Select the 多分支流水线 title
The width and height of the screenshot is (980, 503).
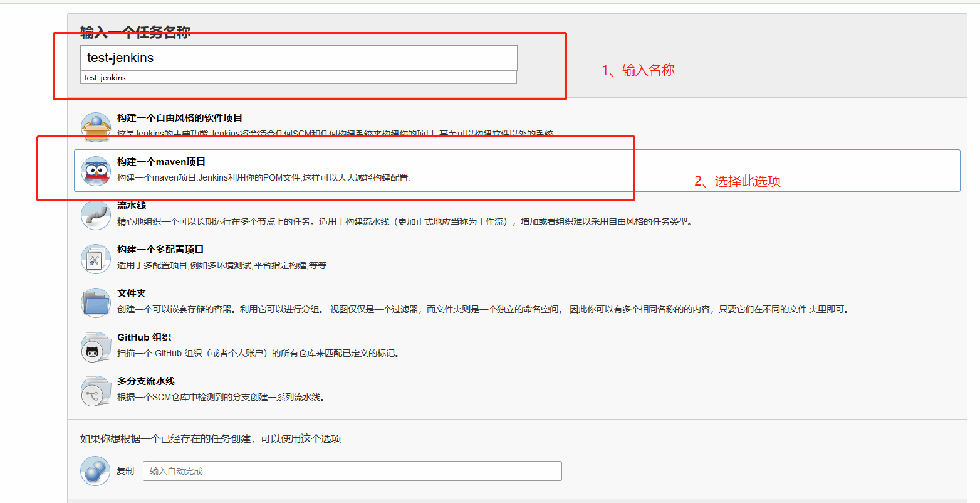[x=146, y=381]
